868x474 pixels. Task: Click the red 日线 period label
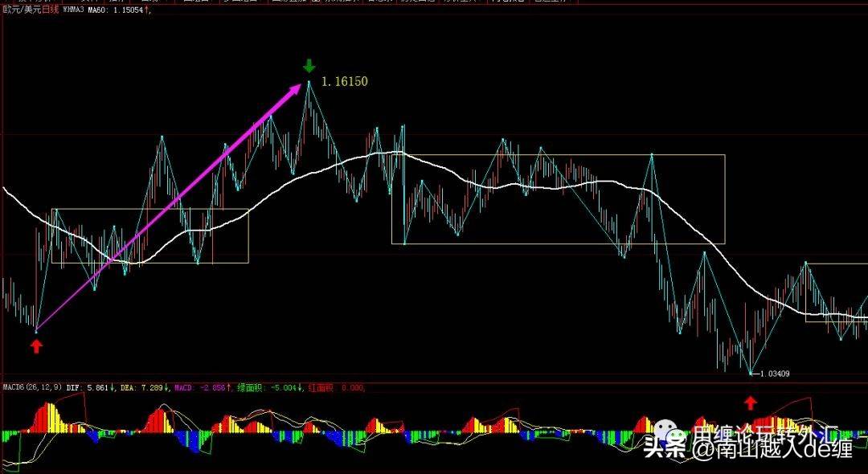51,10
